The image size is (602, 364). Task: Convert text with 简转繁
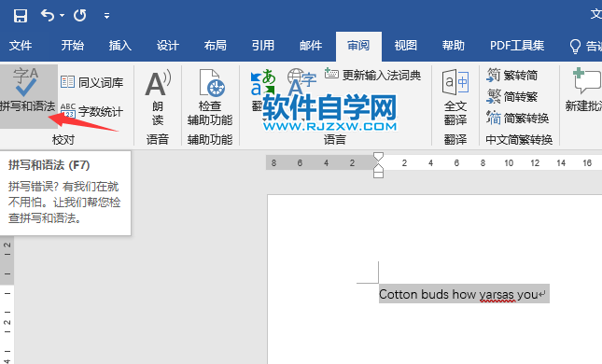(x=512, y=96)
